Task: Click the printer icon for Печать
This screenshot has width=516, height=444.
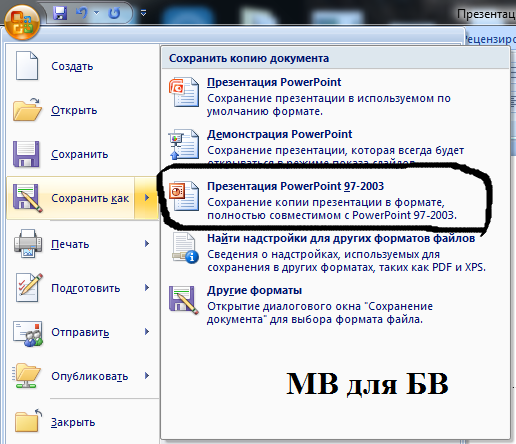Action: pyautogui.click(x=28, y=244)
